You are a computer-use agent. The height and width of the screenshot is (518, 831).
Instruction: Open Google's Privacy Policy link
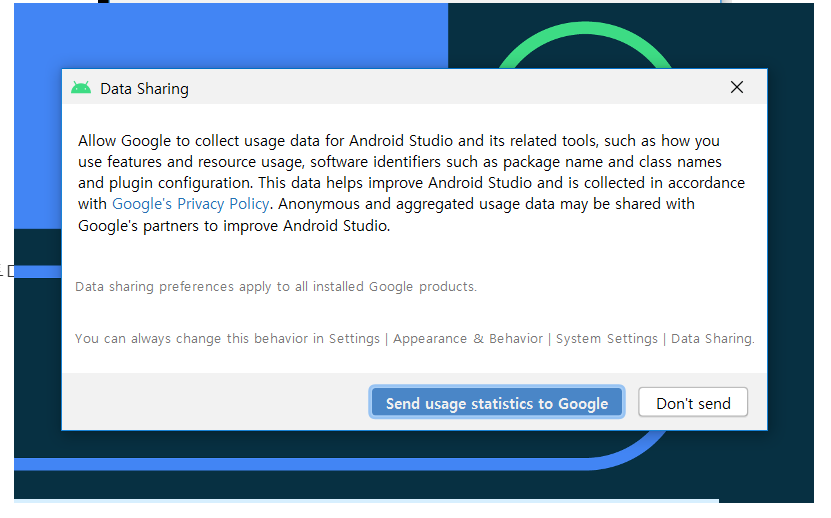click(191, 204)
